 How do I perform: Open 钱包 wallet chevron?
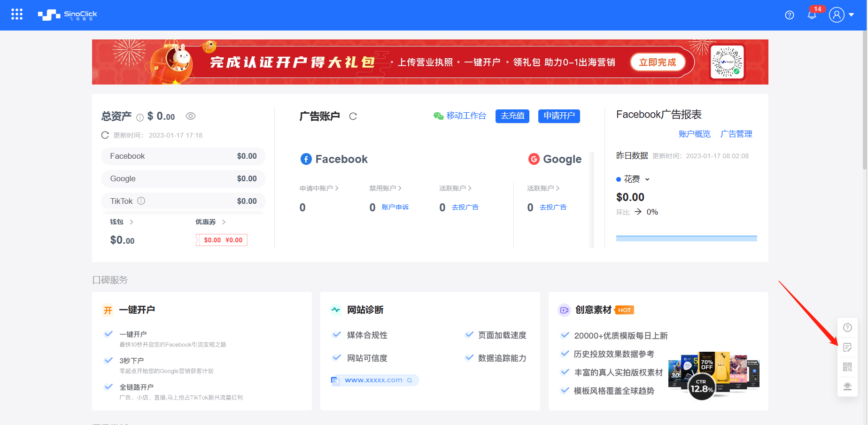click(x=132, y=222)
